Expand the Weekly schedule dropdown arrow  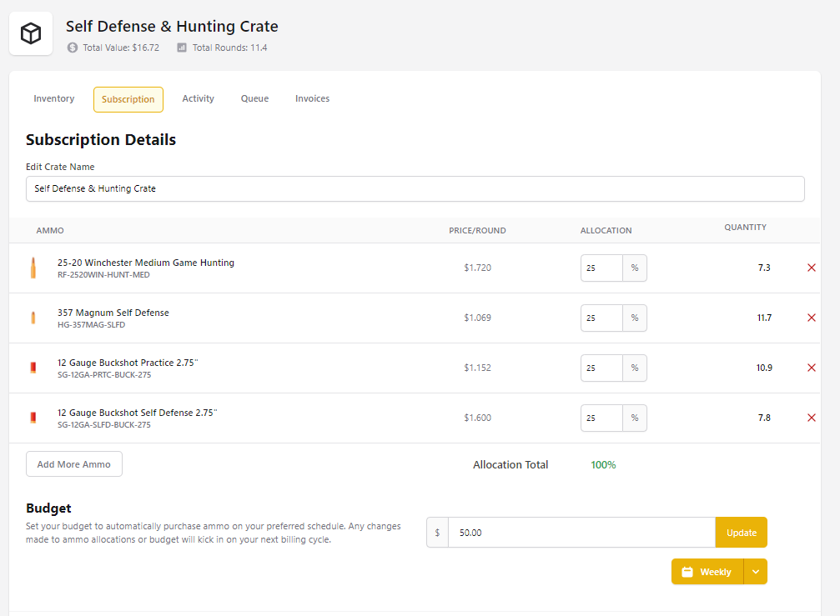point(755,572)
